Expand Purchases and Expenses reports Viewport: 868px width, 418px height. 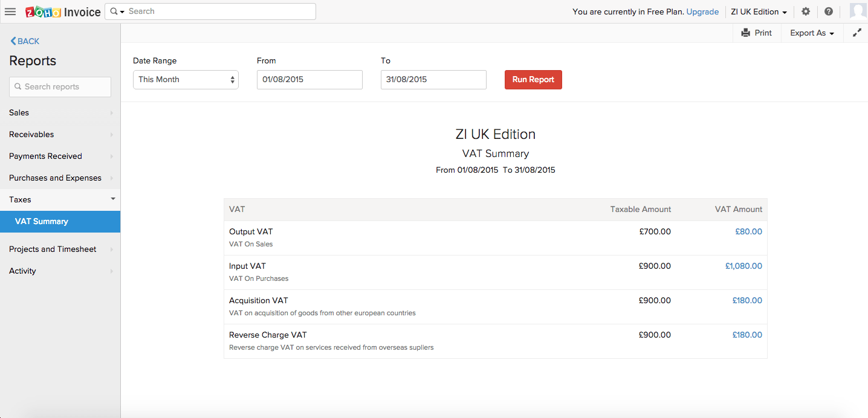click(x=60, y=178)
